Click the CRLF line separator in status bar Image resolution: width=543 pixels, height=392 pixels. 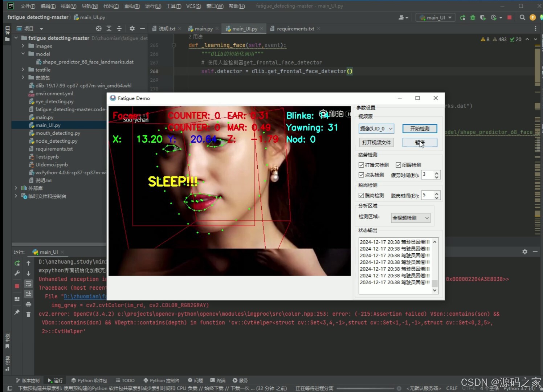pyautogui.click(x=452, y=388)
